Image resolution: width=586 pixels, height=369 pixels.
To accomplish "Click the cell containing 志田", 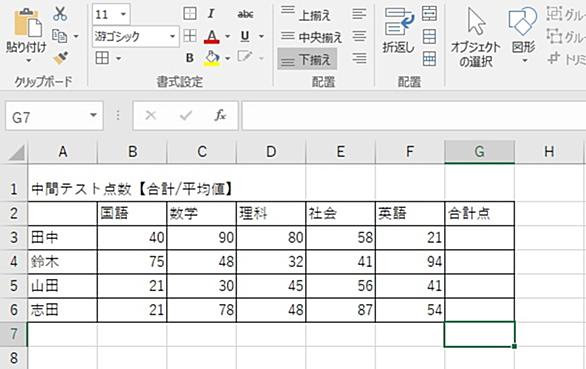I will click(62, 310).
